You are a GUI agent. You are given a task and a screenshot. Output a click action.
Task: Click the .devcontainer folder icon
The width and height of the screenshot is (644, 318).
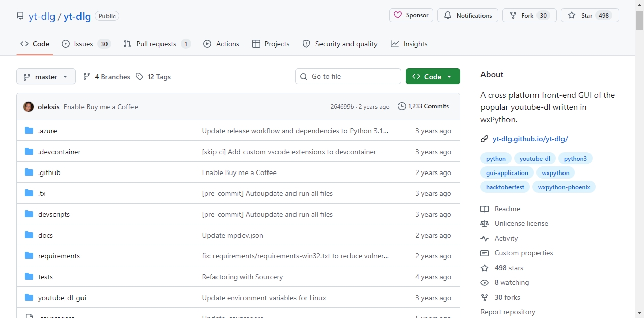point(29,152)
